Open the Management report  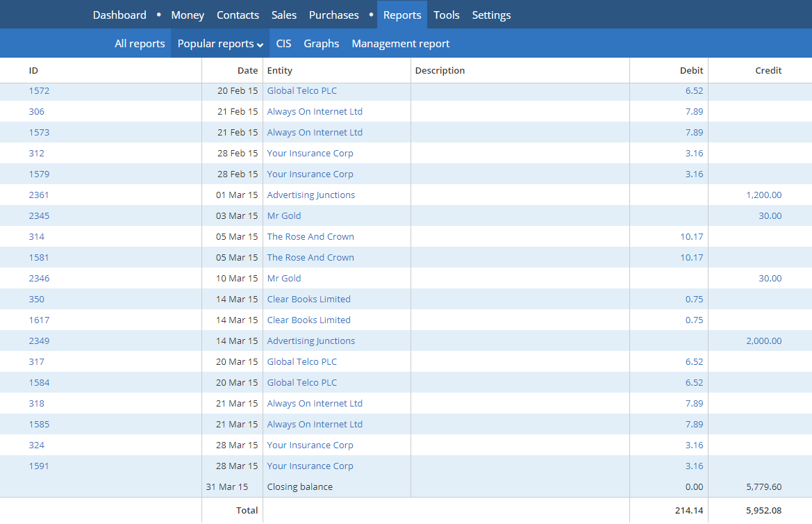click(400, 44)
